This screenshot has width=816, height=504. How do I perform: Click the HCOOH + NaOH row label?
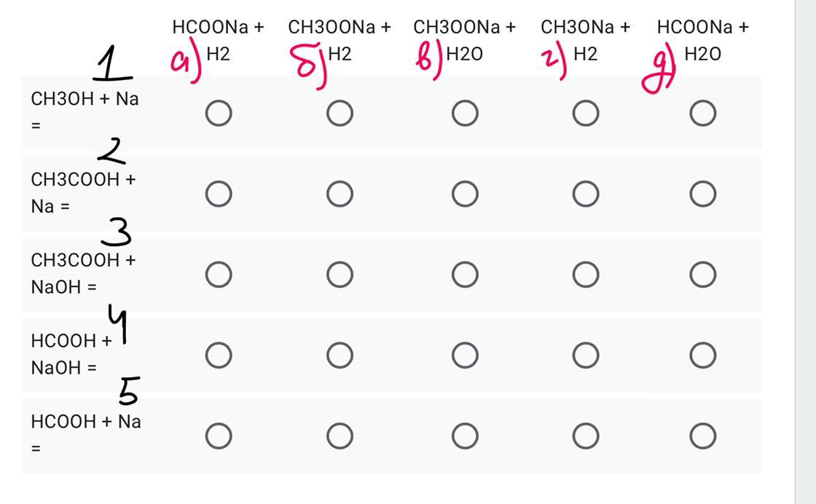coord(71,354)
